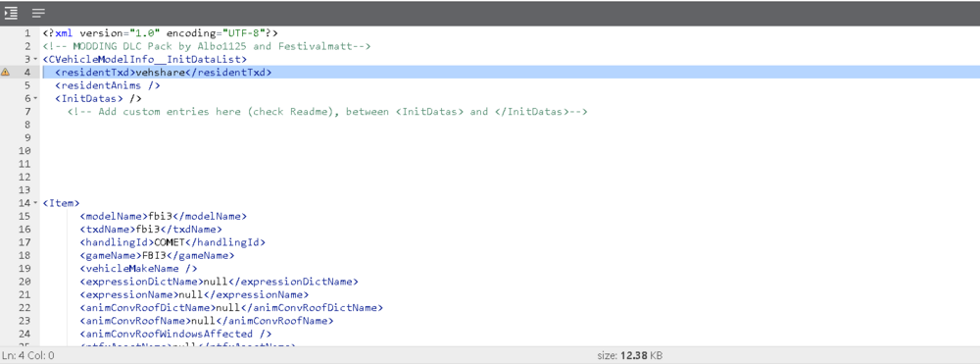Click line number 5 in gutter
The width and height of the screenshot is (980, 364).
(26, 85)
